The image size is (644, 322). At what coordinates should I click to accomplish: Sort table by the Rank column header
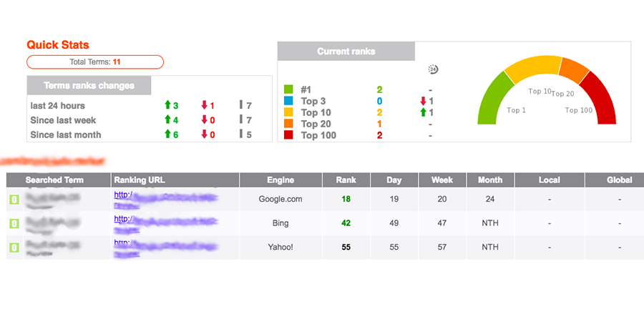346,180
